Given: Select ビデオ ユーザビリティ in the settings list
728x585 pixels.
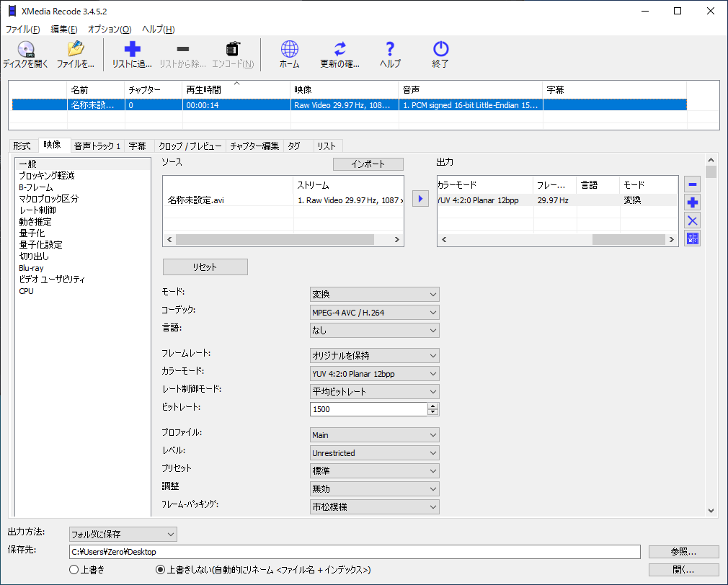Looking at the screenshot, I should 52,280.
